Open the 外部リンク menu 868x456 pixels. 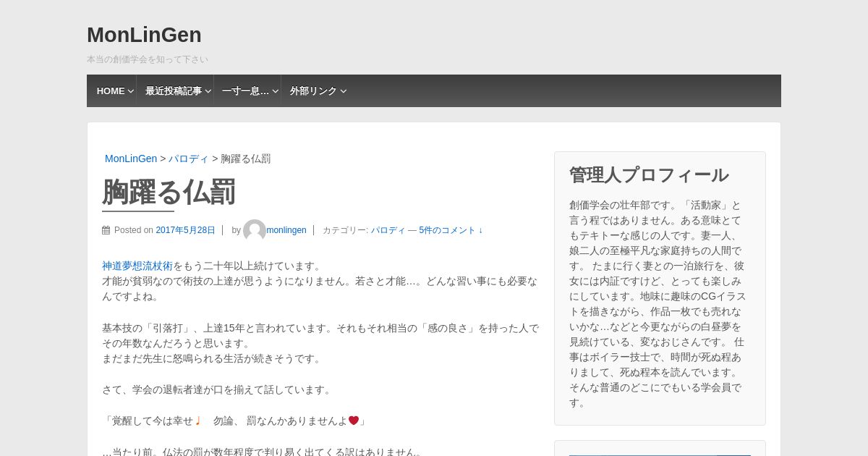click(313, 91)
